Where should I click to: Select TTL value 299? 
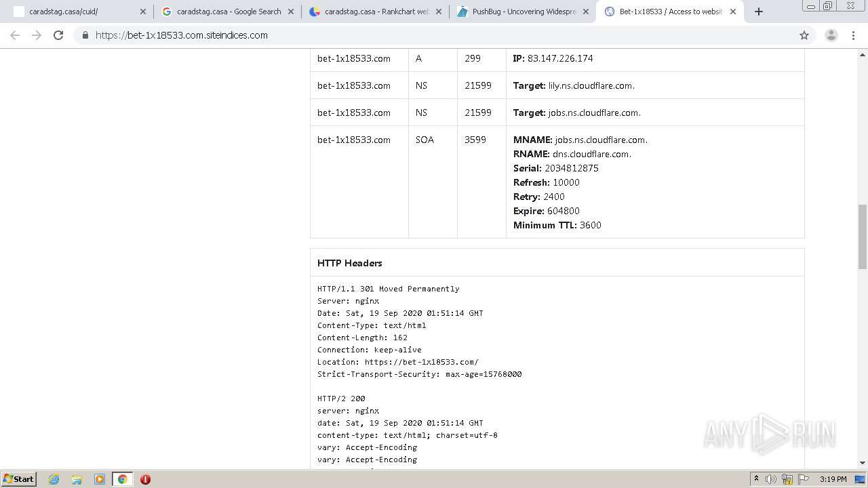point(473,58)
